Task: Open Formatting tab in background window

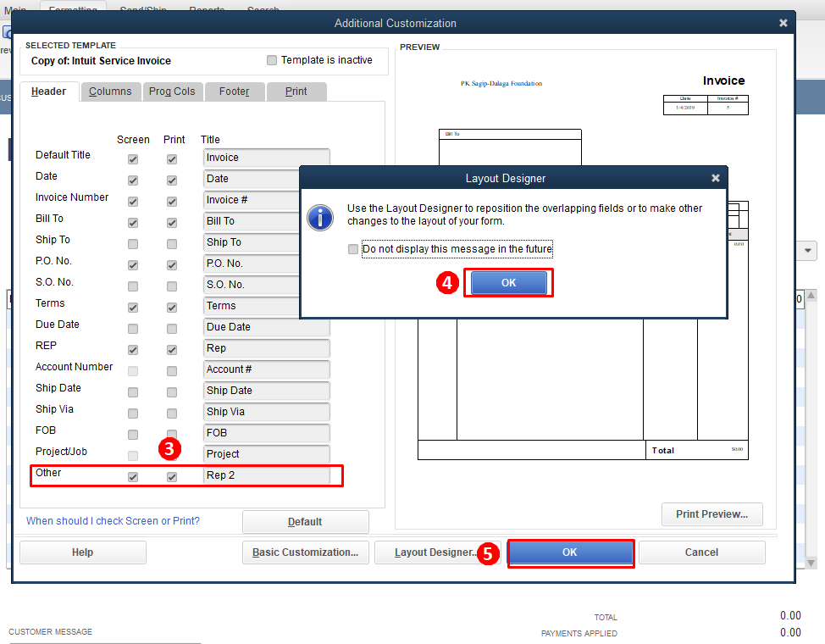Action: tap(73, 8)
